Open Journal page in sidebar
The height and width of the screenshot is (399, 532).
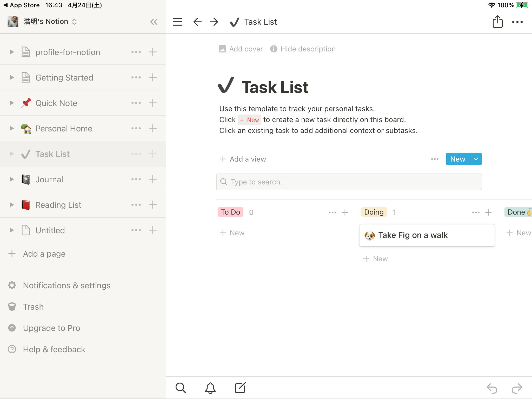pyautogui.click(x=49, y=179)
